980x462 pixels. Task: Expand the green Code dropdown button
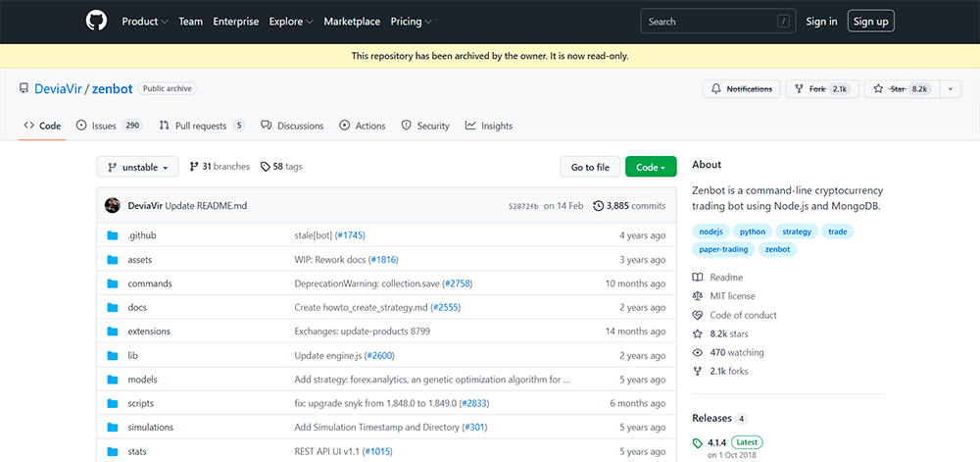(651, 167)
